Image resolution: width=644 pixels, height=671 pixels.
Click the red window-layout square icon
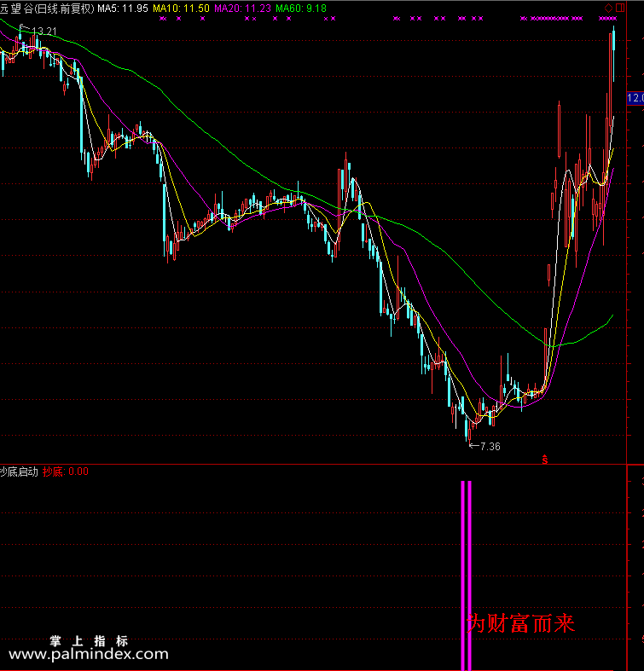click(620, 8)
